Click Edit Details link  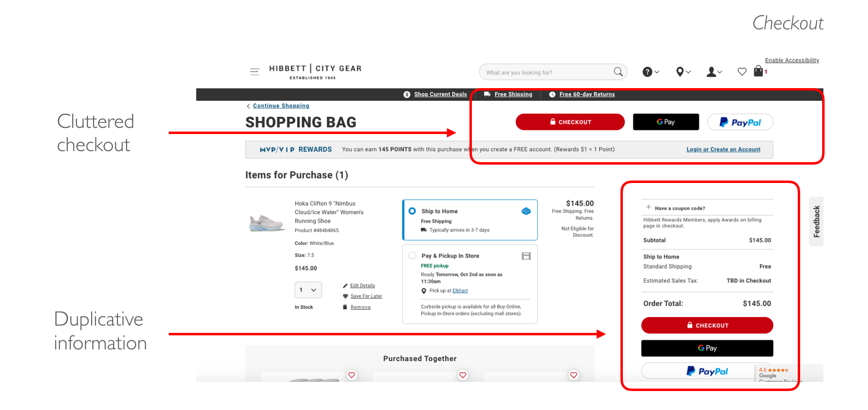point(362,286)
